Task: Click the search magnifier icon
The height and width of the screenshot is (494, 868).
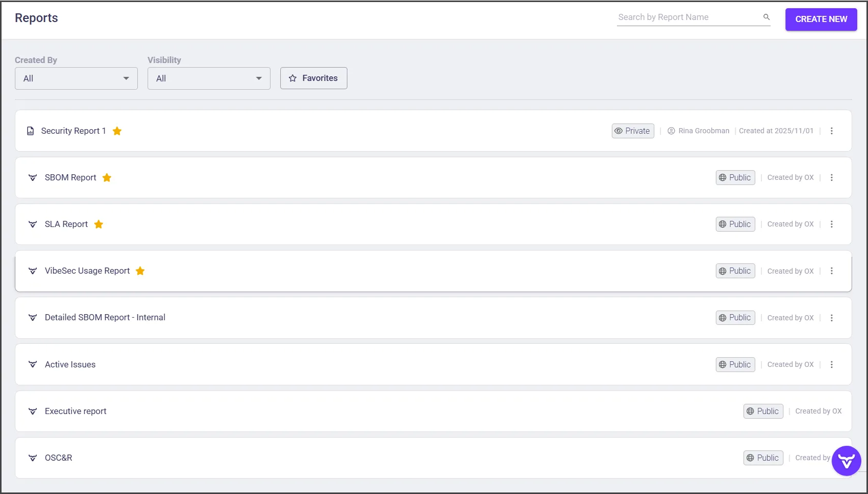Action: coord(766,17)
